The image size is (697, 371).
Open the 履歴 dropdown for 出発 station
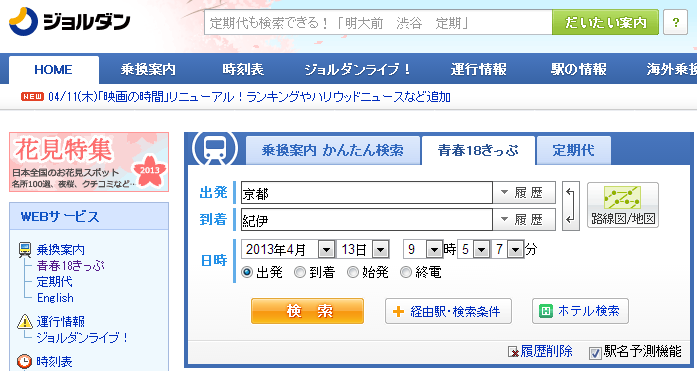point(524,193)
